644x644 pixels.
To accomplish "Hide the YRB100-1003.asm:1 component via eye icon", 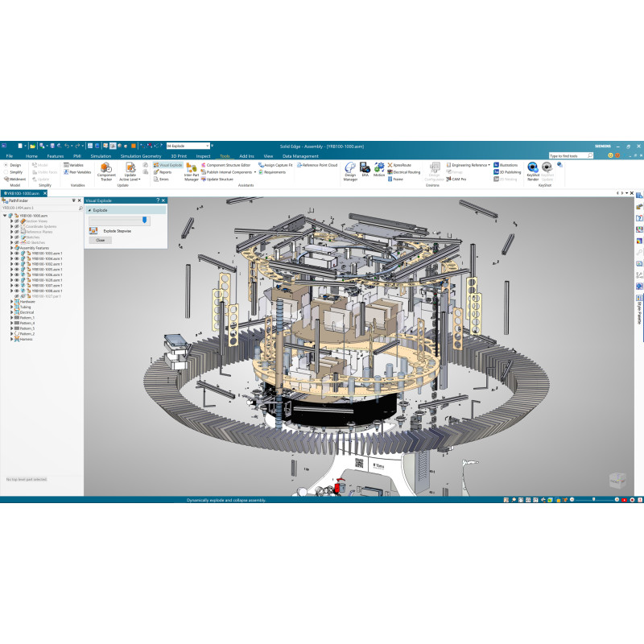I will click(x=16, y=254).
